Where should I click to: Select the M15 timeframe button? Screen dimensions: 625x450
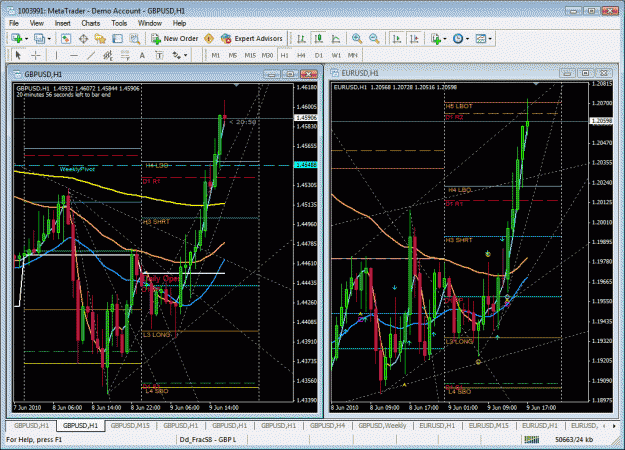(250, 55)
